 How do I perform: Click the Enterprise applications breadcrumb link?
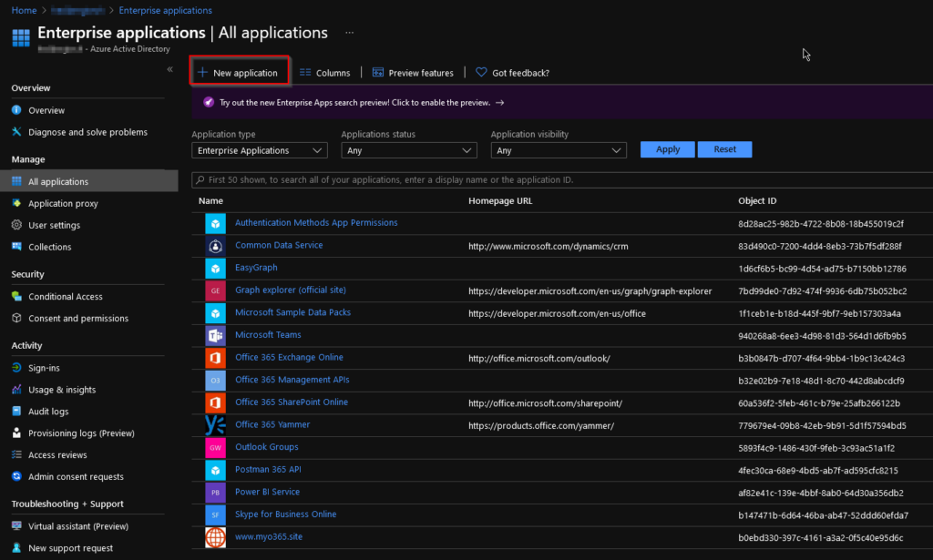(166, 10)
